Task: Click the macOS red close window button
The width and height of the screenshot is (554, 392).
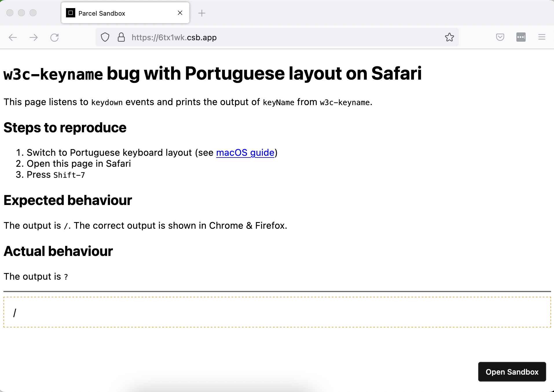Action: pos(10,13)
